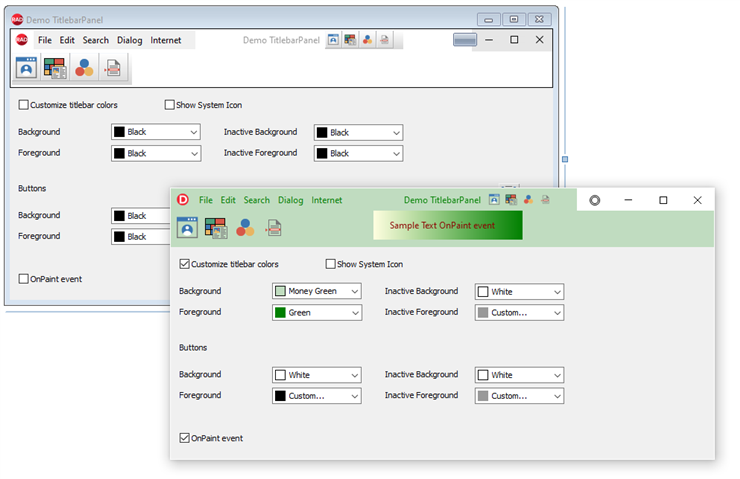
Task: Click the red D logo in front window
Action: [x=183, y=200]
